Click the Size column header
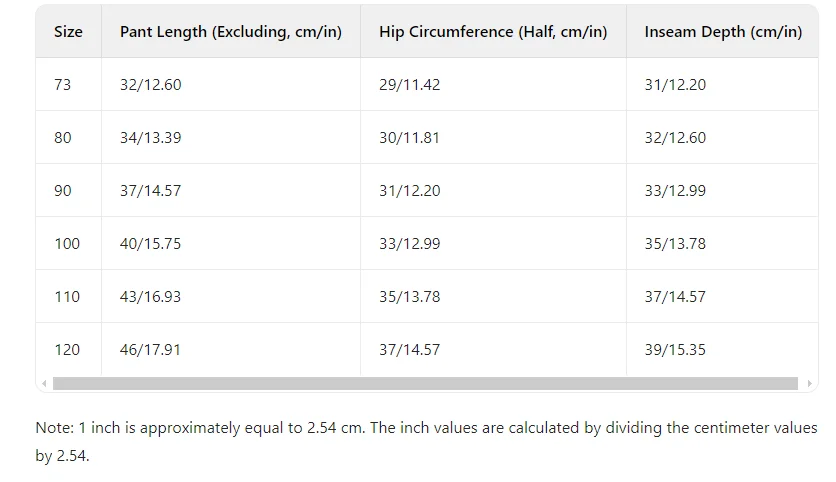This screenshot has height=482, width=836. (69, 32)
